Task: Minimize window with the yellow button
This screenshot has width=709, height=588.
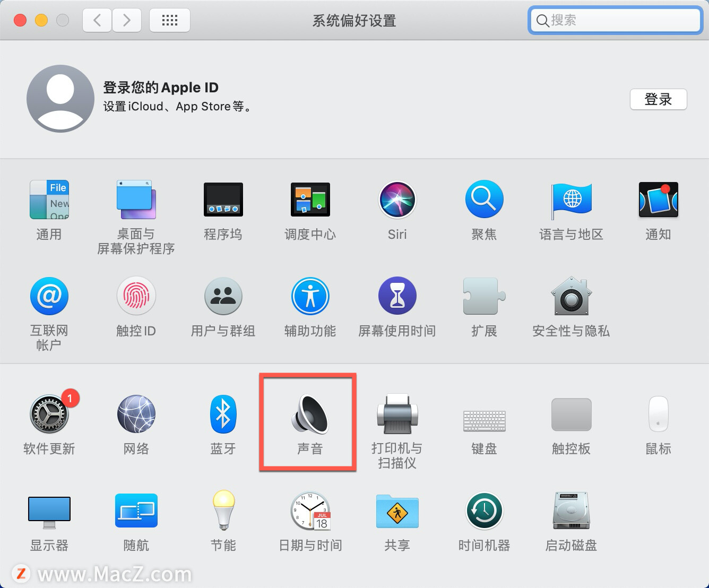Action: click(41, 20)
